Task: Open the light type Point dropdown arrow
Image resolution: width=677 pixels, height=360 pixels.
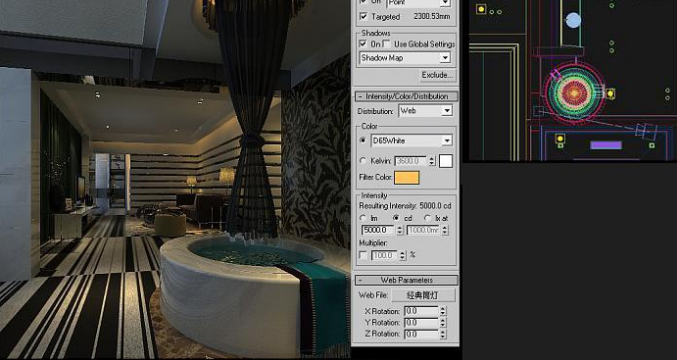Action: pyautogui.click(x=445, y=3)
